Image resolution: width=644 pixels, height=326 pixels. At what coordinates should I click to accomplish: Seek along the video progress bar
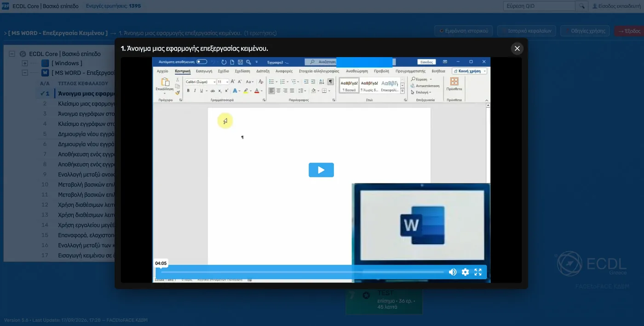pyautogui.click(x=302, y=272)
